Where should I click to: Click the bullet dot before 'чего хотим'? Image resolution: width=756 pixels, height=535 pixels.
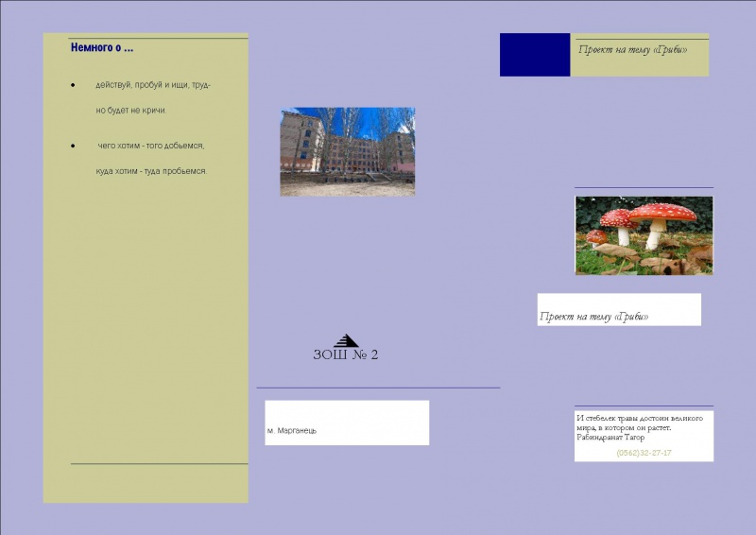pyautogui.click(x=73, y=146)
